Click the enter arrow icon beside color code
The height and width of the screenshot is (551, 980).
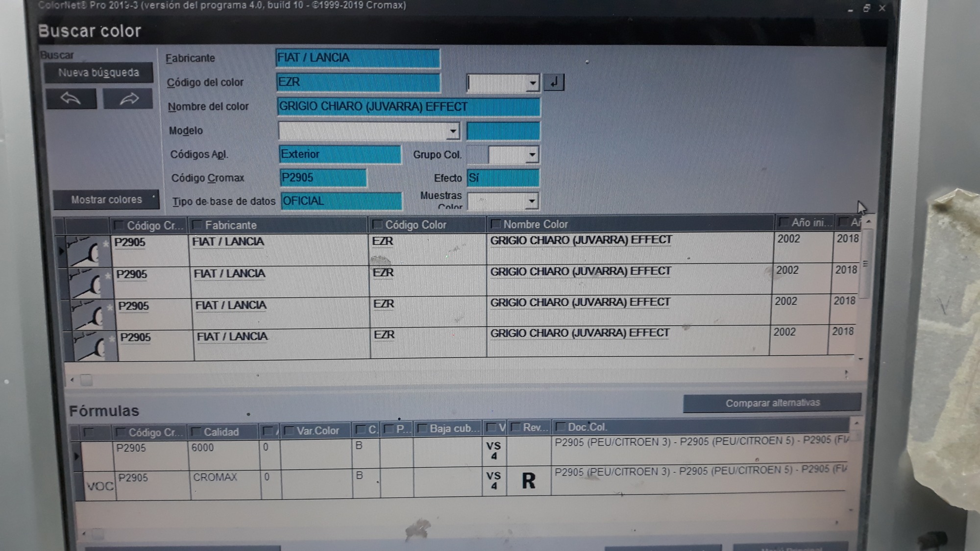tap(554, 83)
